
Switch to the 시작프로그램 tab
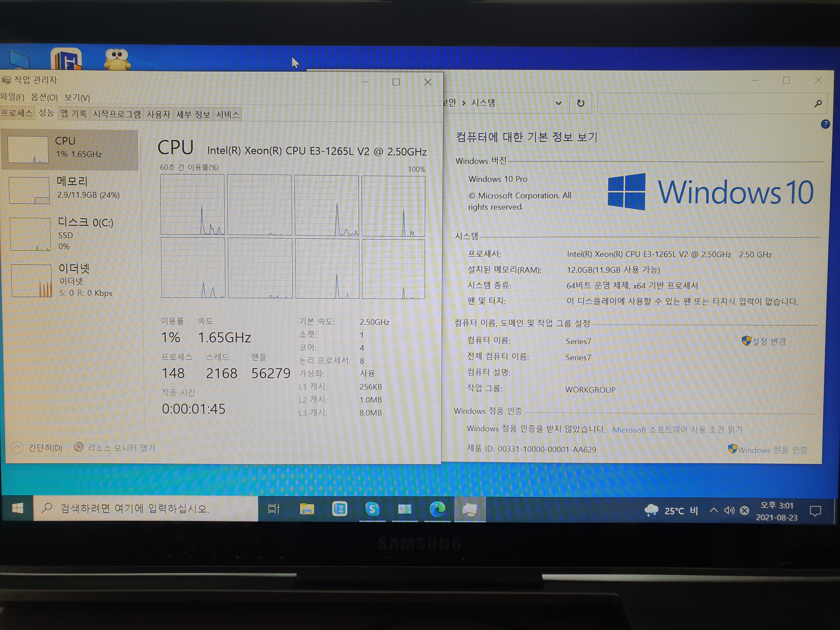[117, 114]
